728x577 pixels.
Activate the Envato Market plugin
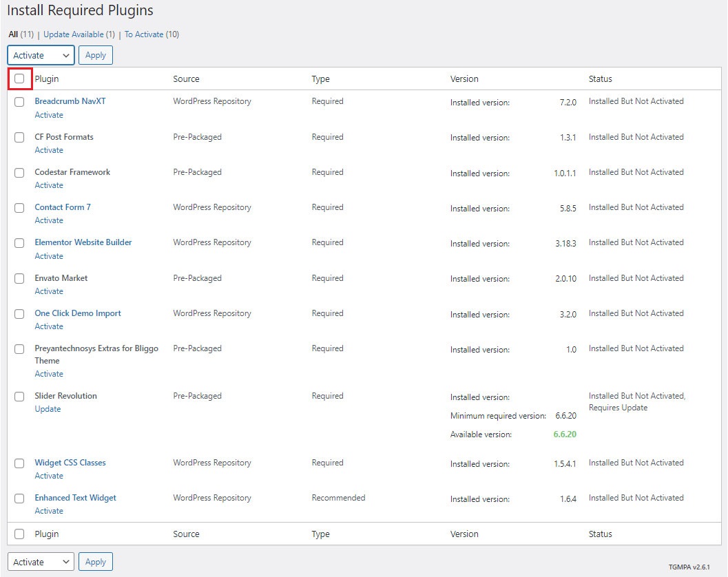pyautogui.click(x=49, y=291)
